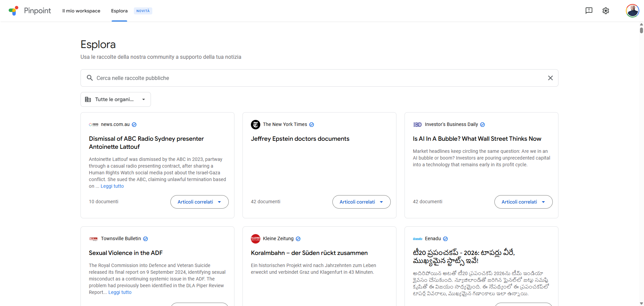This screenshot has height=306, width=644.
Task: Click The New York Times logo icon
Action: click(255, 125)
